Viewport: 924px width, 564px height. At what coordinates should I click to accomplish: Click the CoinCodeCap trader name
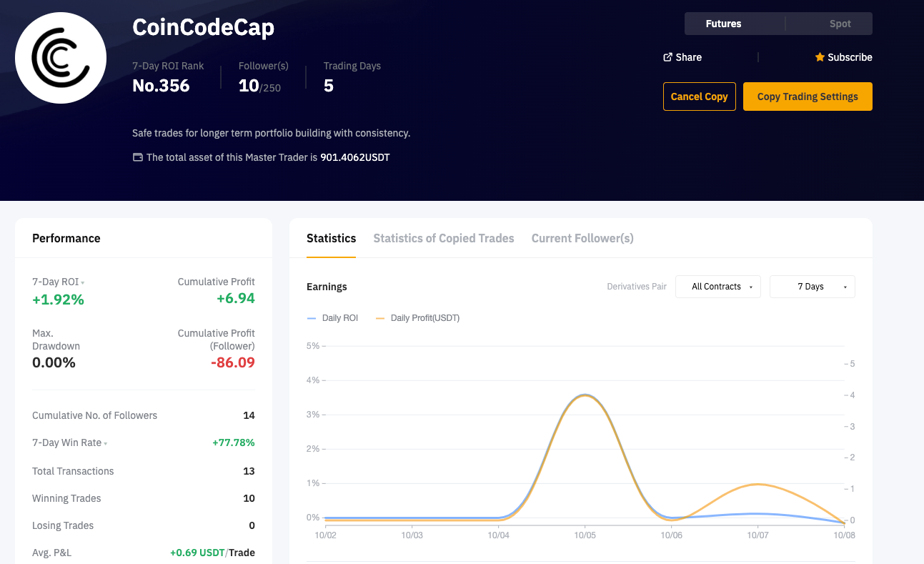click(x=204, y=27)
